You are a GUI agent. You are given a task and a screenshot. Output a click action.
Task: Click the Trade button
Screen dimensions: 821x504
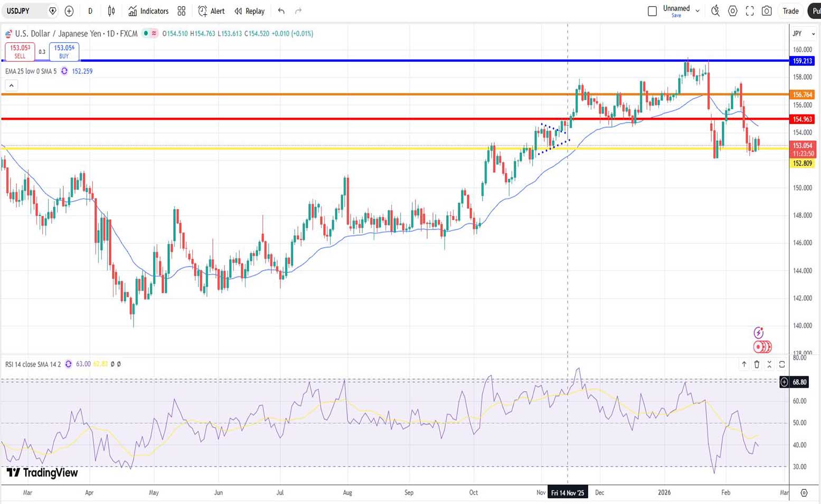pyautogui.click(x=790, y=11)
